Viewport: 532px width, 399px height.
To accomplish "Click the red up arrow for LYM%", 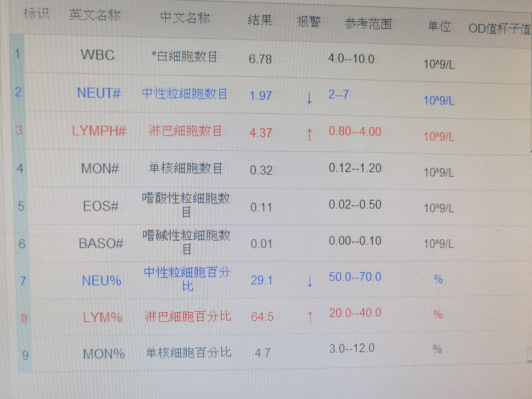I will [x=310, y=317].
